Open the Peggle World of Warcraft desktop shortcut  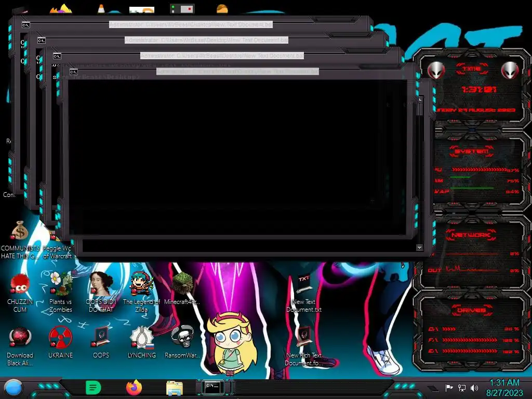pyautogui.click(x=58, y=252)
